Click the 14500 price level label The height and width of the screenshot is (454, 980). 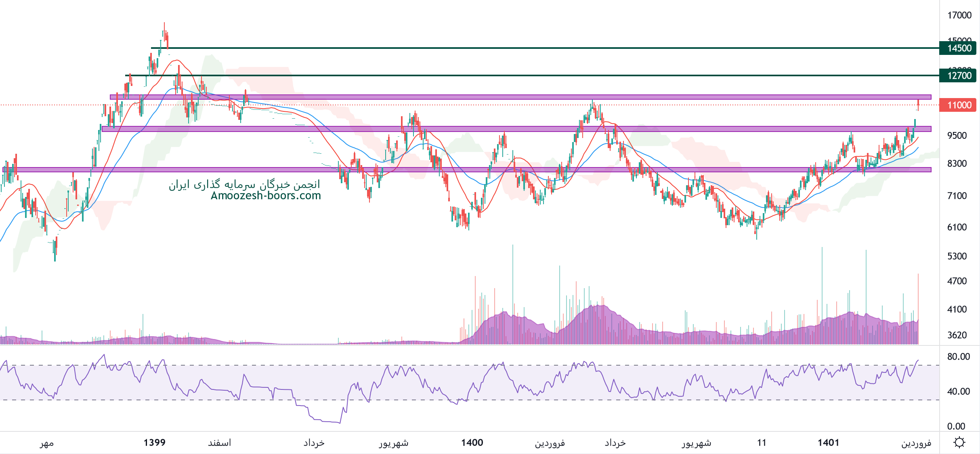[x=959, y=48]
